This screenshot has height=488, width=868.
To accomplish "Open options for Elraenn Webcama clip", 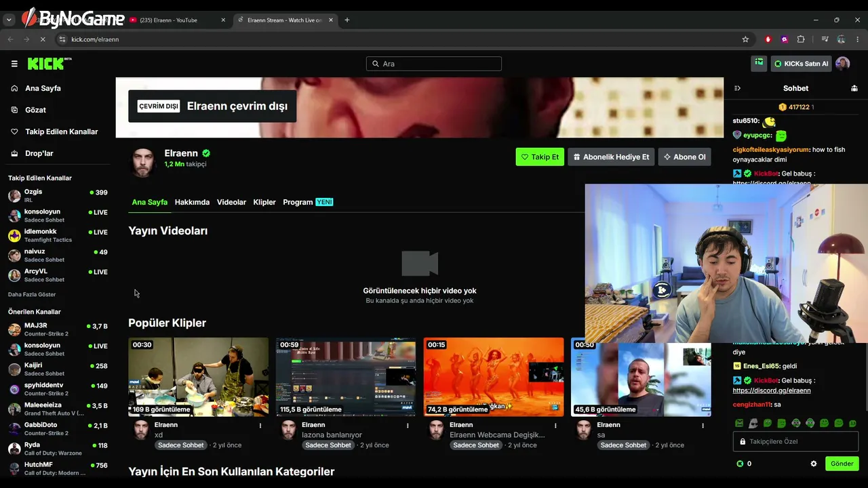I will (555, 426).
